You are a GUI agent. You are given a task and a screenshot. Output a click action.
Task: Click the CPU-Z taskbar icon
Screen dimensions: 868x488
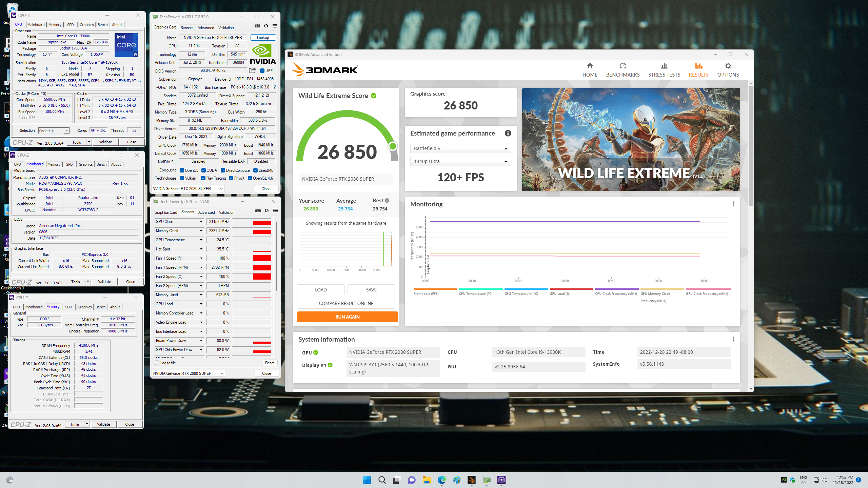tap(501, 480)
